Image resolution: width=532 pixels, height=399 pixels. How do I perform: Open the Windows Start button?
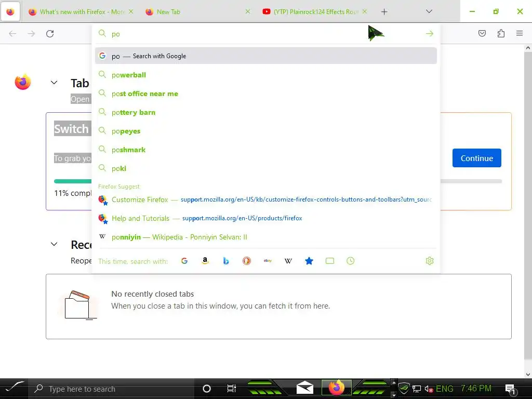(14, 388)
